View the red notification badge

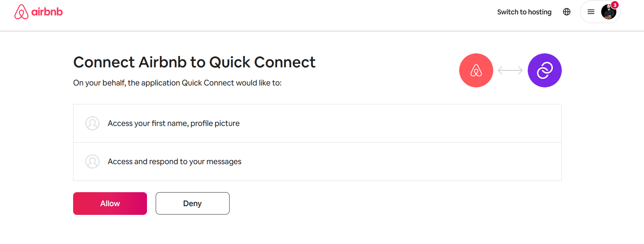(x=615, y=5)
